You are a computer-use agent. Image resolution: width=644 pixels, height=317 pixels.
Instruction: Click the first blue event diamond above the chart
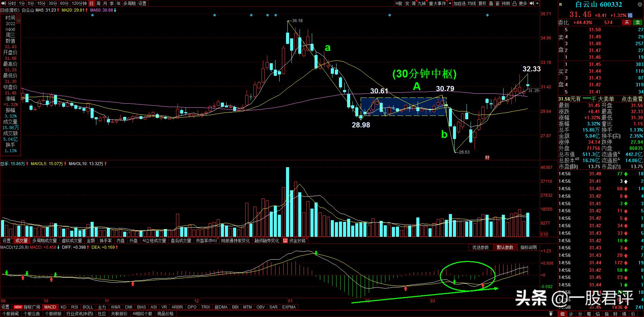[x=93, y=15]
